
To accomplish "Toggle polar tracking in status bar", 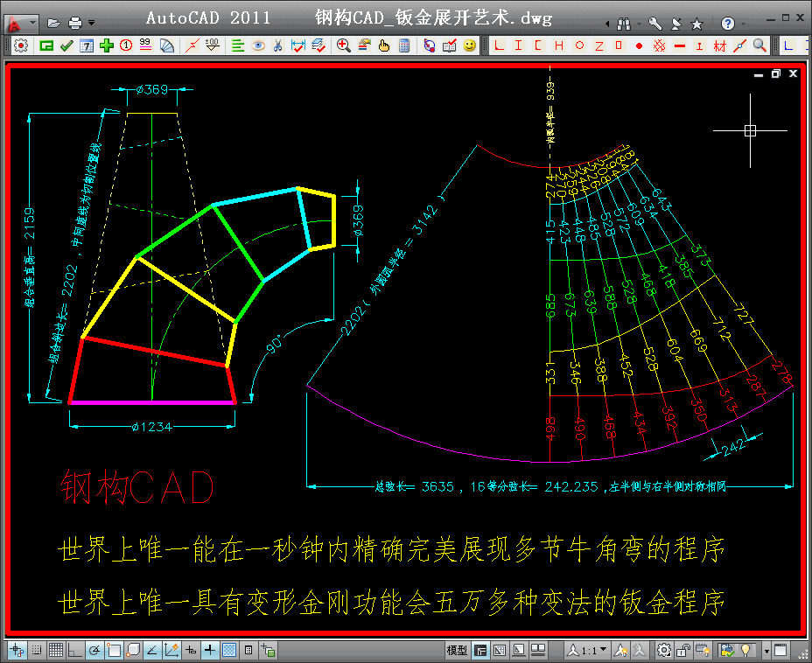I will click(x=94, y=650).
